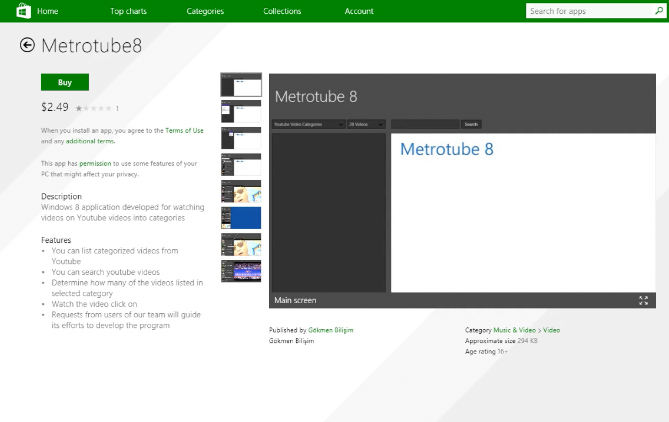This screenshot has width=669, height=422.
Task: Open the Collections menu
Action: 282,11
